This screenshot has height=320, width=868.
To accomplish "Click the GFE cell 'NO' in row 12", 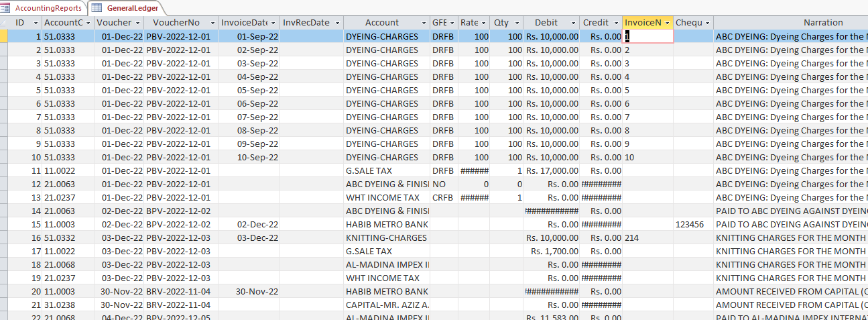I will (444, 184).
